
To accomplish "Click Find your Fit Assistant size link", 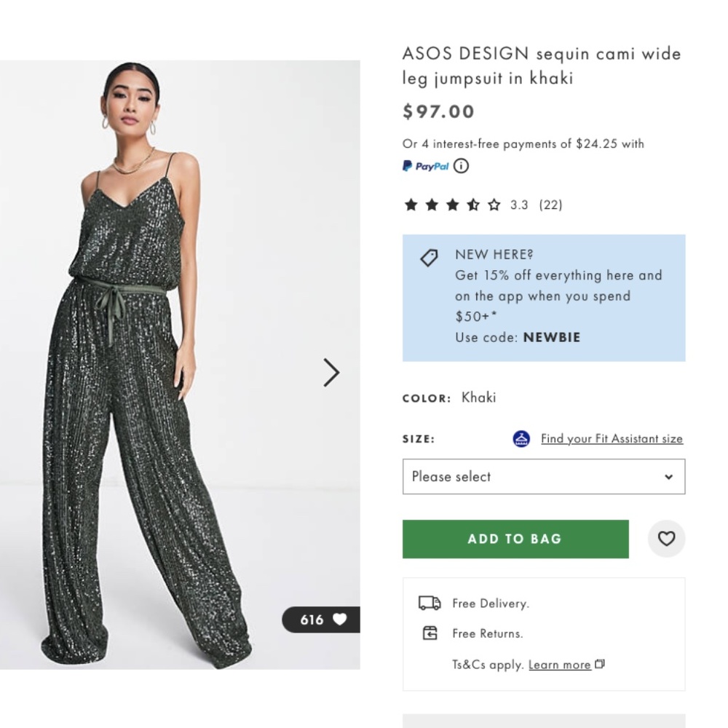I will [612, 438].
